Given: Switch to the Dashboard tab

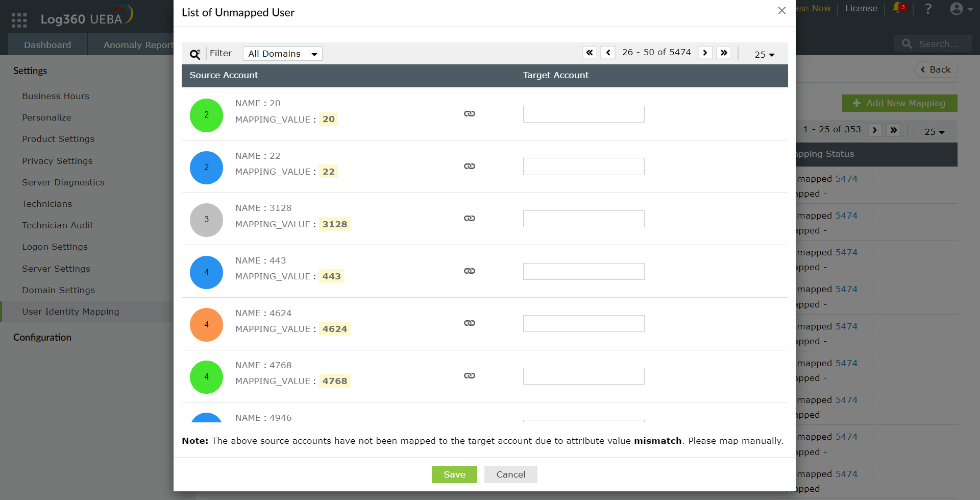Looking at the screenshot, I should 47,44.
